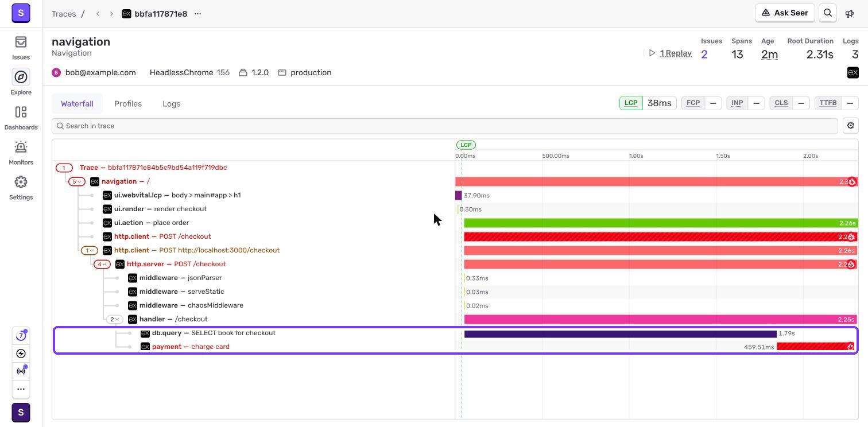Collapse navigation span with 5 children
The image size is (868, 427).
[76, 181]
